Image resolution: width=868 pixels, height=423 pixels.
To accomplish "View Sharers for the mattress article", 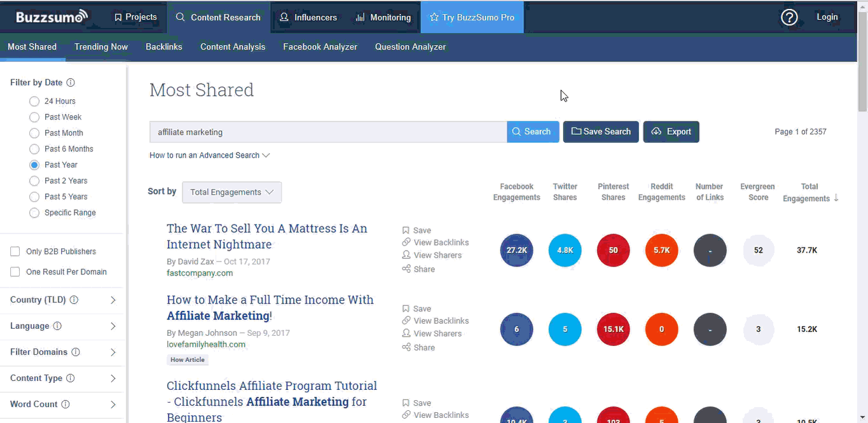I will [432, 255].
